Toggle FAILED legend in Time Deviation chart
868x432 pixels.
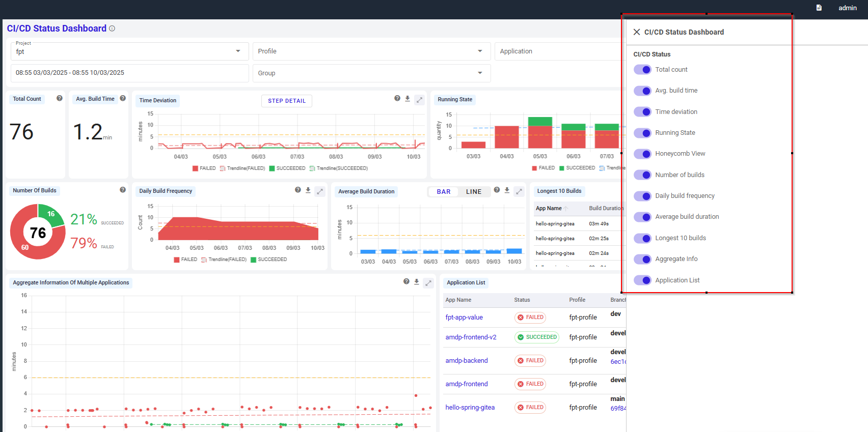(x=204, y=168)
